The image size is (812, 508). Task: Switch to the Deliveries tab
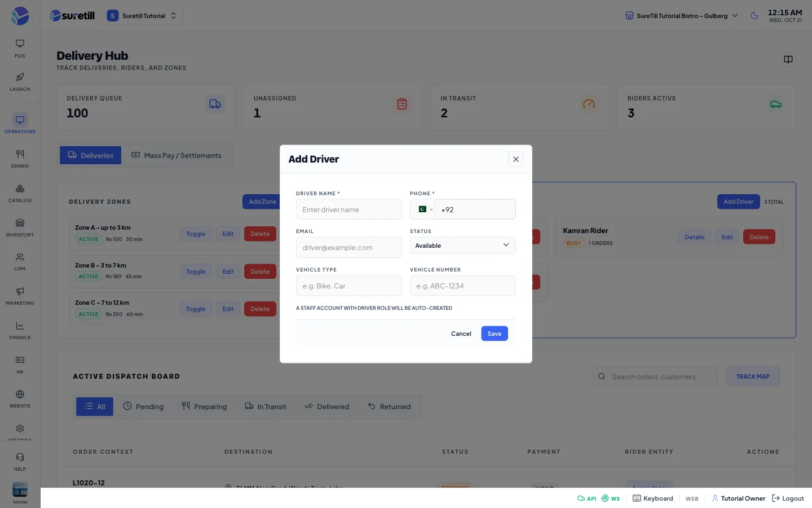tap(91, 155)
